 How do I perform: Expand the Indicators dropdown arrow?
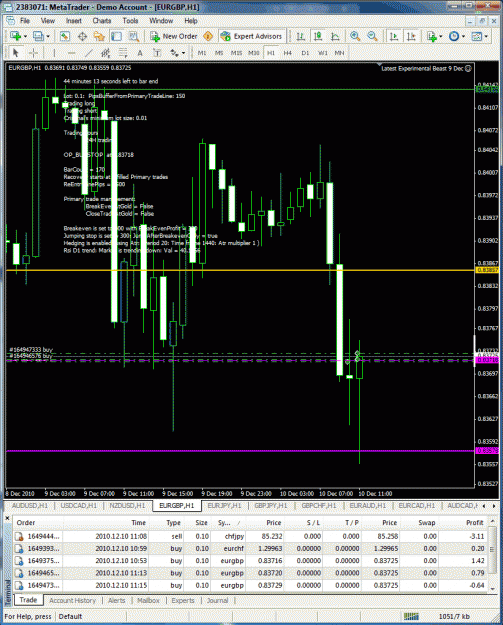(x=441, y=36)
